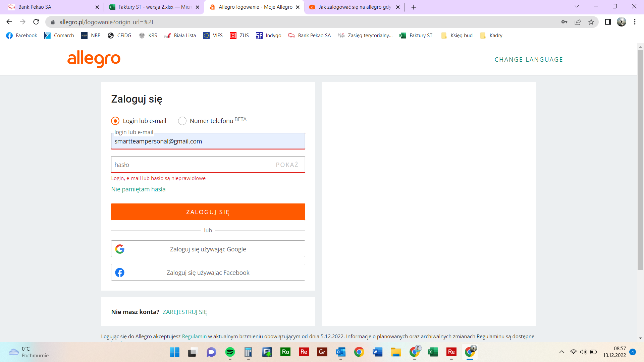Screen dimensions: 644x362
Task: Open Spotify from the taskbar
Action: pyautogui.click(x=230, y=352)
